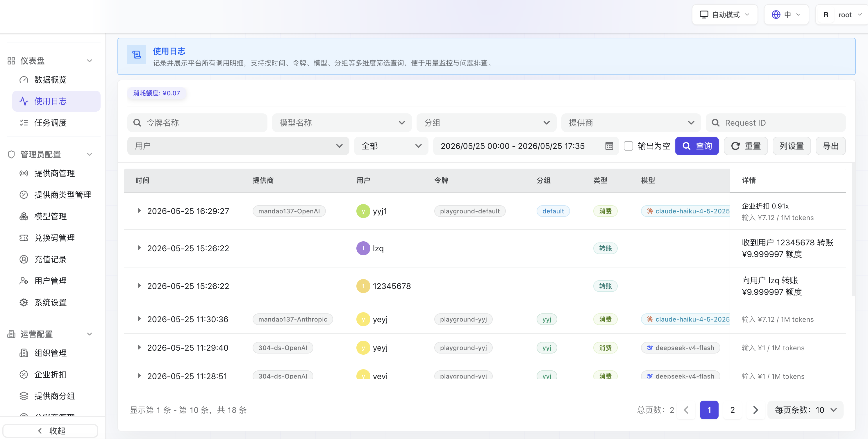This screenshot has height=439, width=868.
Task: Open the 自动模式 theme menu
Action: click(x=724, y=15)
